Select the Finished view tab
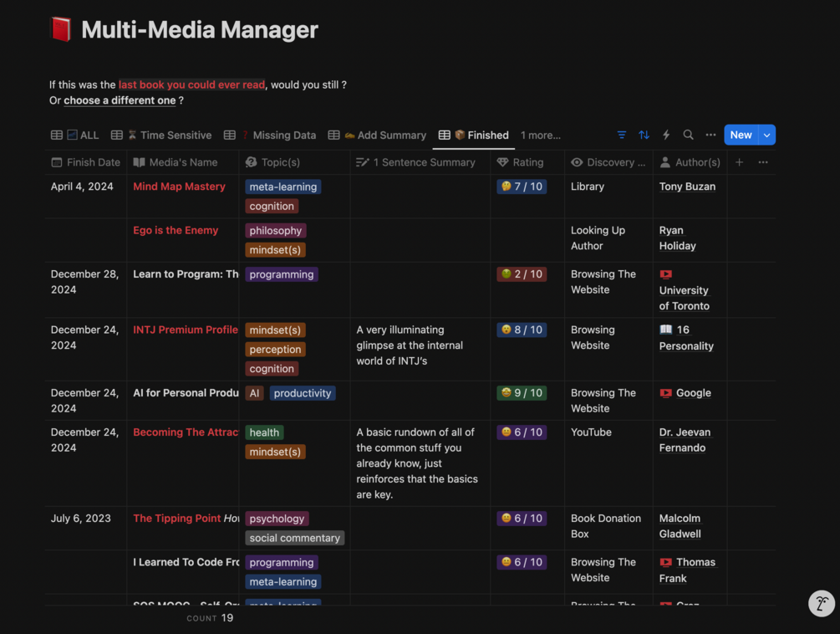Viewport: 840px width, 634px height. click(x=474, y=135)
